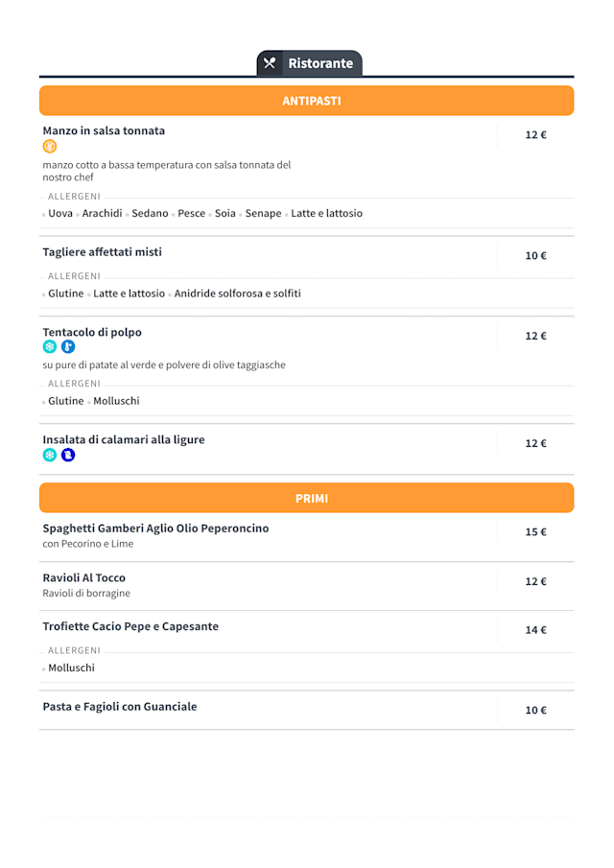
Task: Open the Tagliere affettati misti item
Action: [102, 252]
